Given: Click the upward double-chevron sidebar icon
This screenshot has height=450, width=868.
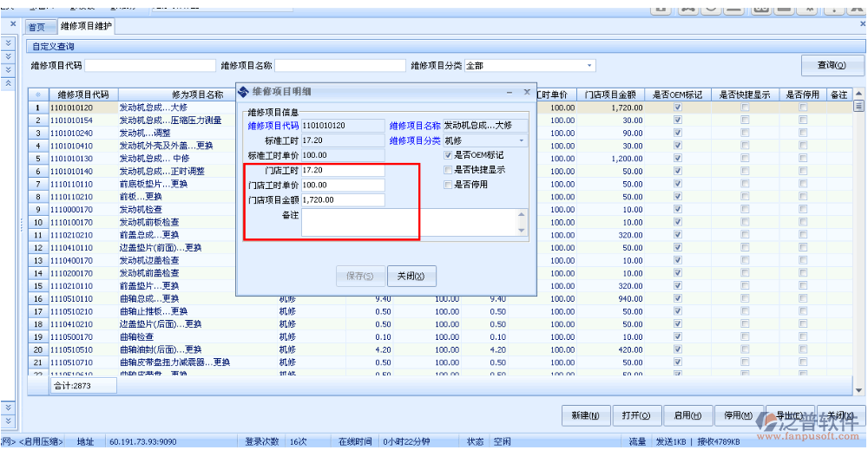Looking at the screenshot, I should (9, 82).
